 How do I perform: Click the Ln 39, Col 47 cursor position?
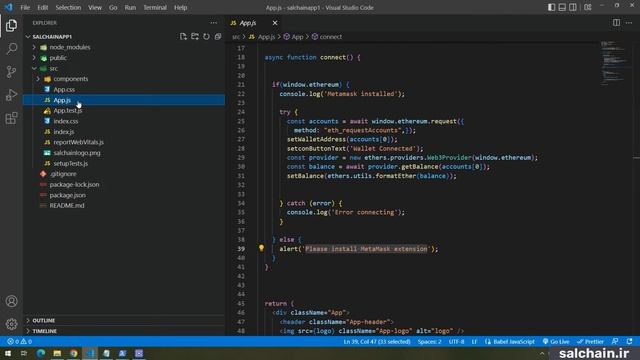tap(377, 342)
